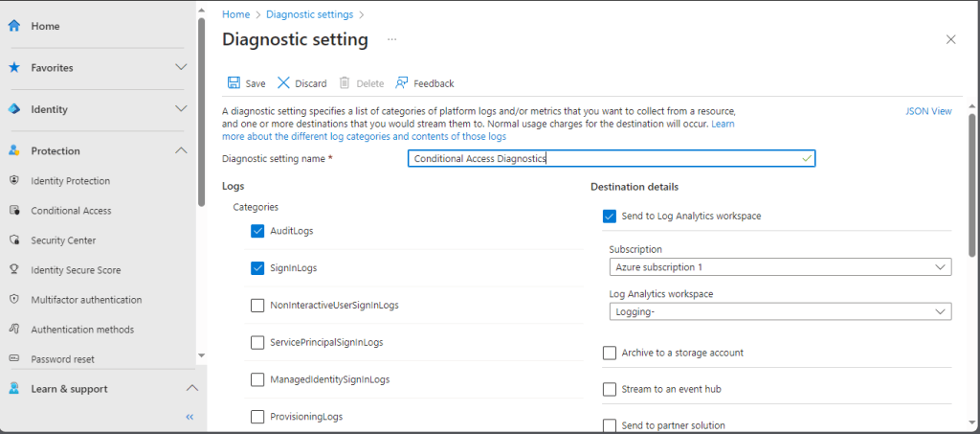980x434 pixels.
Task: Click the Feedback icon in toolbar
Action: click(402, 83)
